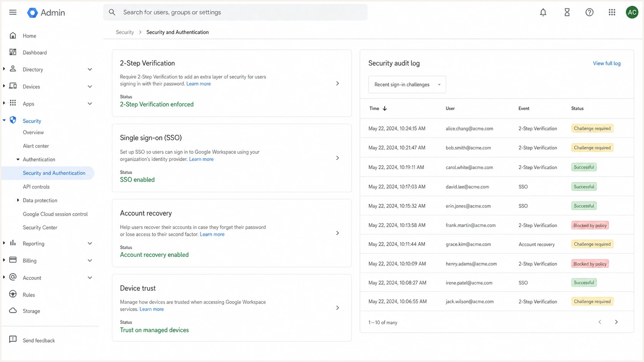644x362 pixels.
Task: Click the Apps grid icon in sidebar
Action: [x=13, y=103]
